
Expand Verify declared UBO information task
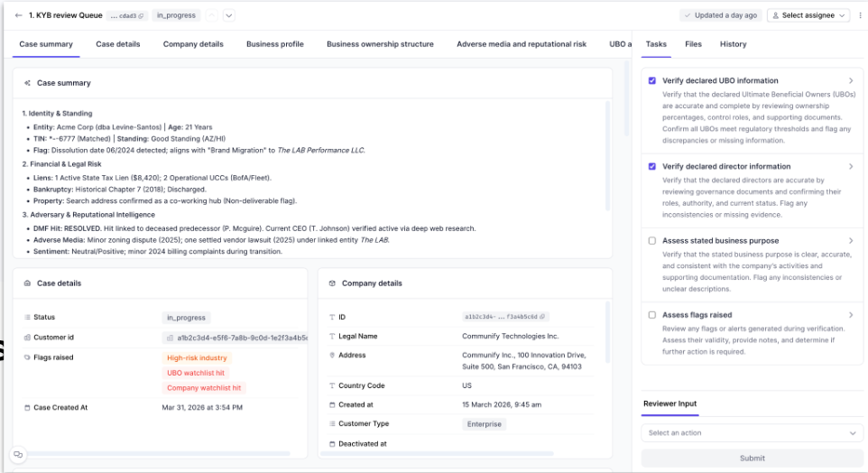[x=851, y=81]
